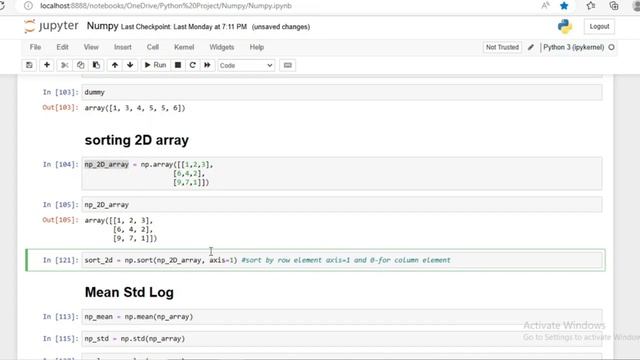Image resolution: width=640 pixels, height=360 pixels.
Task: Click the Out[103] array output text
Action: pos(135,108)
